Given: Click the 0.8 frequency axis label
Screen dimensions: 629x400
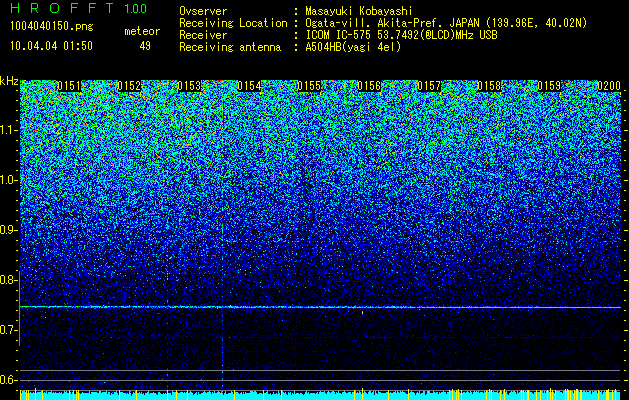Looking at the screenshot, I should tap(9, 280).
